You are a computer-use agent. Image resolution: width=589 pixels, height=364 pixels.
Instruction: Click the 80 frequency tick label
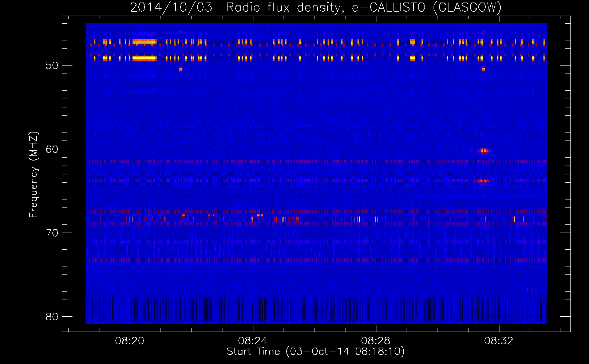(52, 317)
